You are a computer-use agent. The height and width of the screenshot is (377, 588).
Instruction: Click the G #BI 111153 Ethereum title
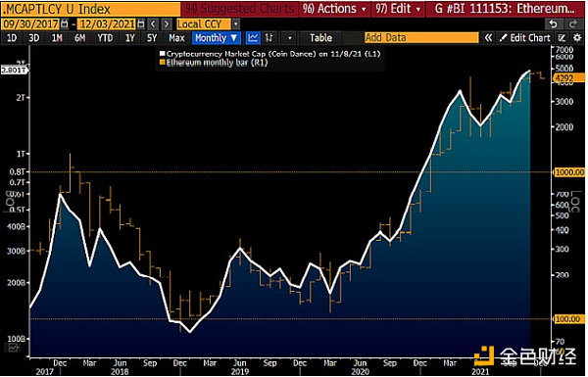505,9
